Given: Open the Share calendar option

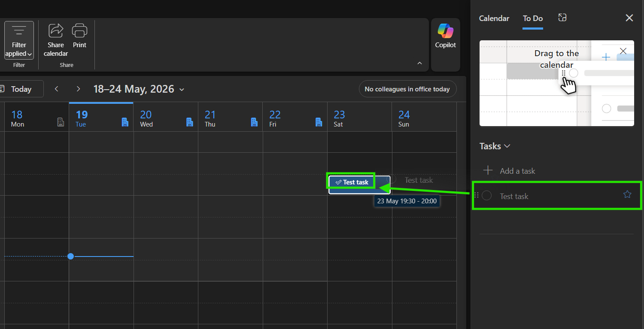Looking at the screenshot, I should click(x=56, y=40).
